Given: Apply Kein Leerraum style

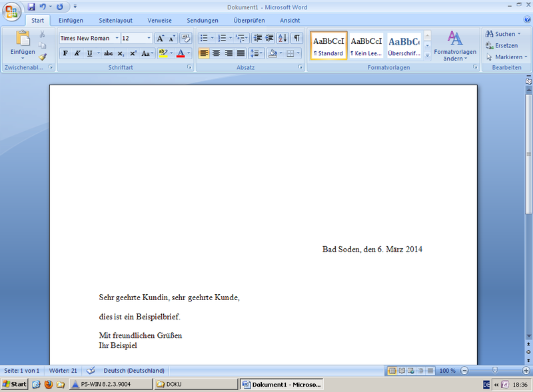Looking at the screenshot, I should pyautogui.click(x=366, y=45).
